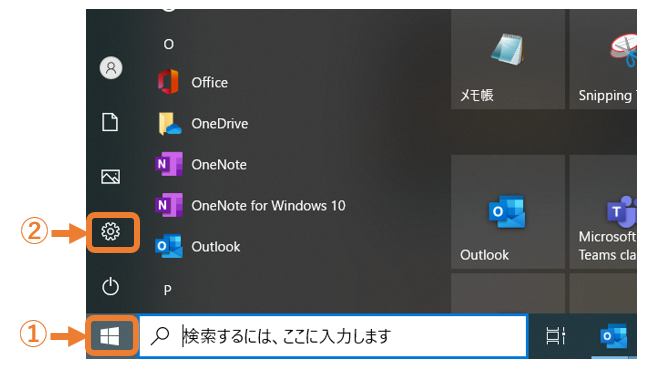Launch Outlook from the taskbar icon
Image resolution: width=645 pixels, height=368 pixels.
(x=614, y=336)
